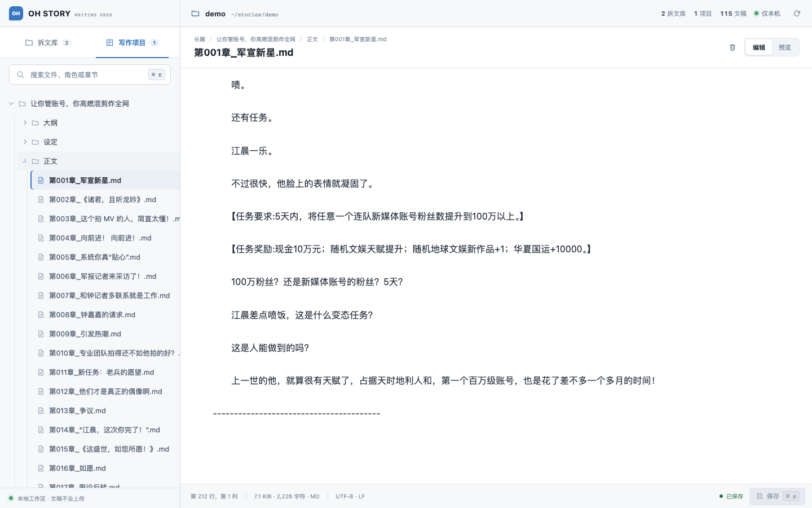
Task: Click the 设定 folder icon
Action: coord(36,142)
